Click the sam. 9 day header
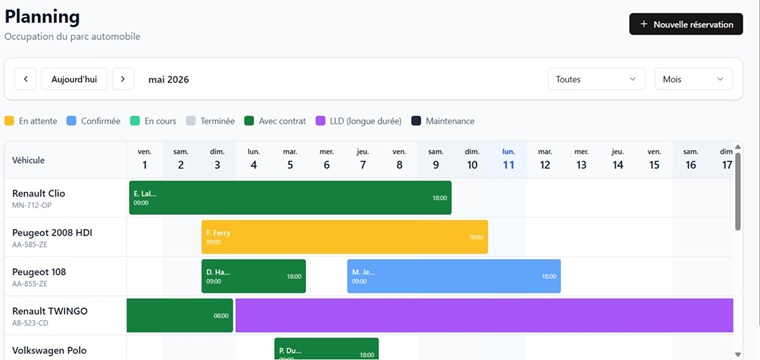The image size is (760, 360). click(x=436, y=159)
